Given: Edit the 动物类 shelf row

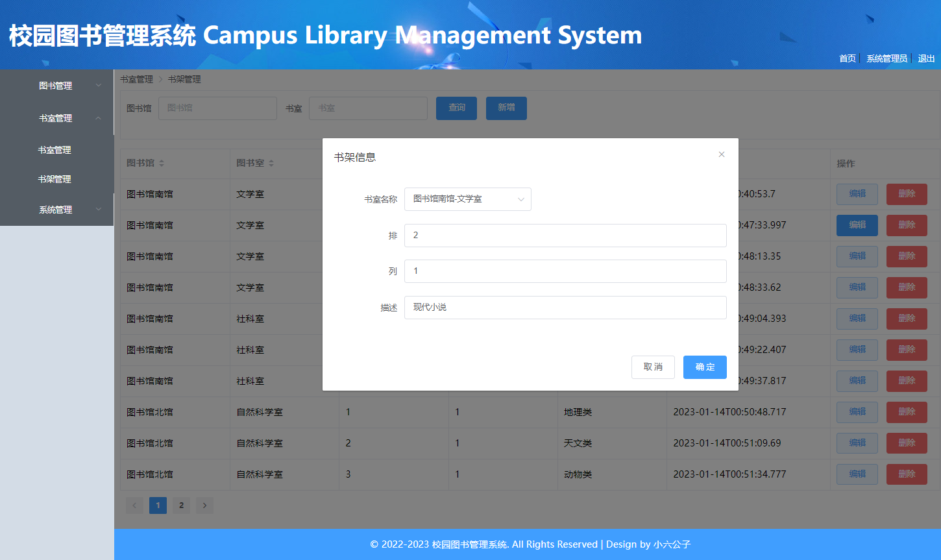Looking at the screenshot, I should click(x=857, y=474).
